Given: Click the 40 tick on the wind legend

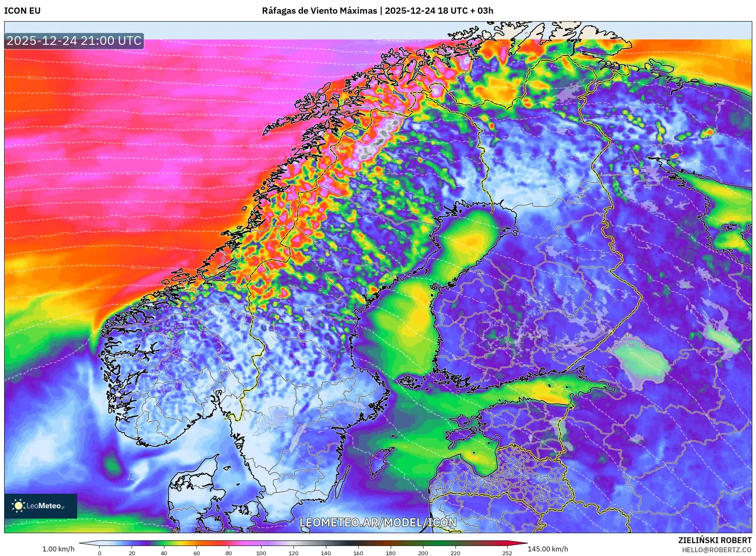Looking at the screenshot, I should [x=164, y=553].
